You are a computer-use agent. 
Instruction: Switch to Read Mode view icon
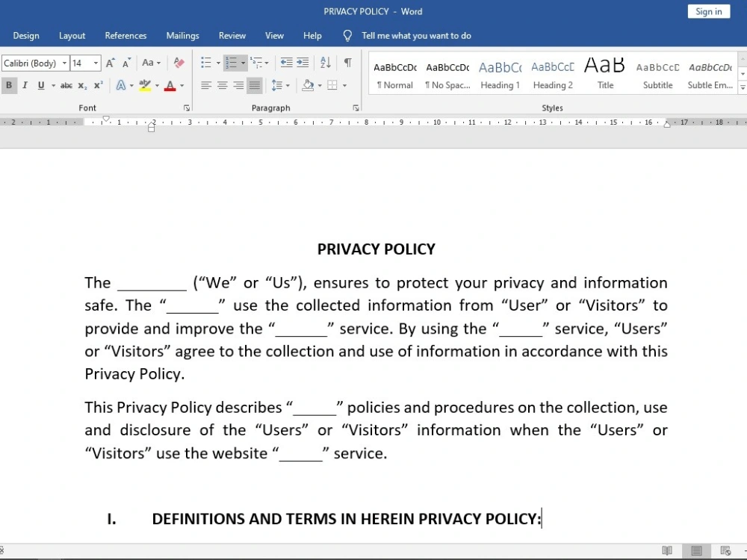coord(667,551)
